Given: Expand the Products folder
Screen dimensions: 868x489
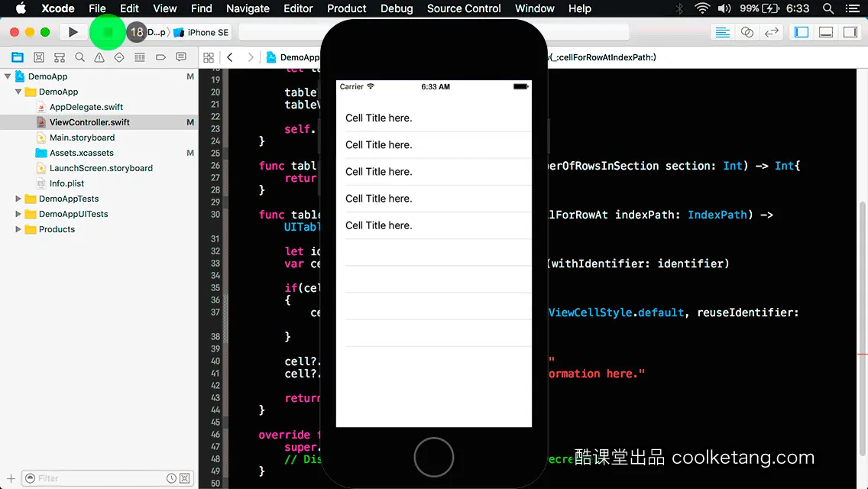Looking at the screenshot, I should coord(18,229).
